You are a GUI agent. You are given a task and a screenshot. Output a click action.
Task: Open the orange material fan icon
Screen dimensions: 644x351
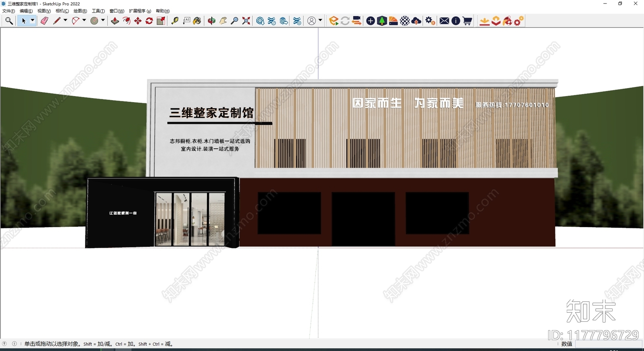coord(393,21)
